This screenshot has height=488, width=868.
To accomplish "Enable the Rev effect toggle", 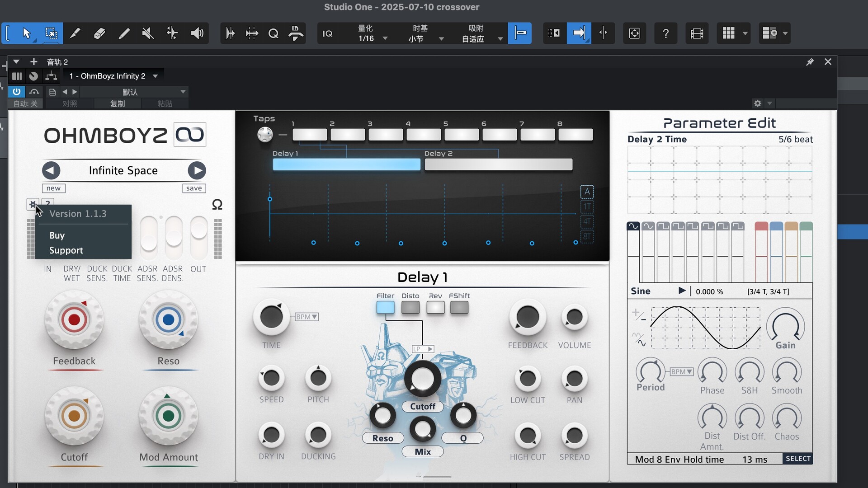I will coord(435,308).
